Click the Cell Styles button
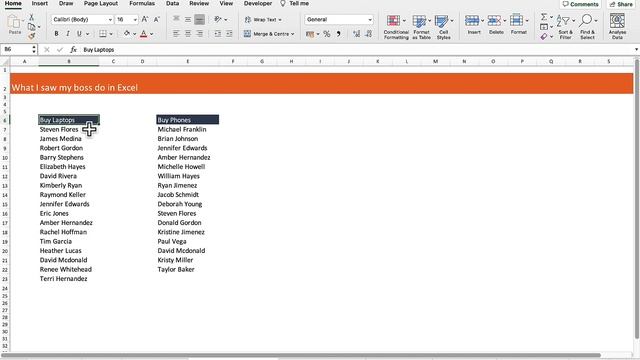Image resolution: width=640 pixels, height=360 pixels. (x=443, y=27)
